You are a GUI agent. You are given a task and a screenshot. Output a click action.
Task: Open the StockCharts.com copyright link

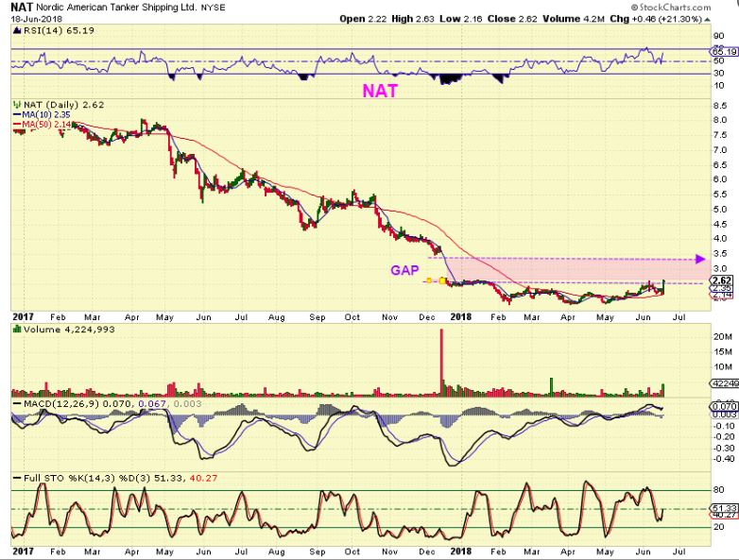(671, 7)
